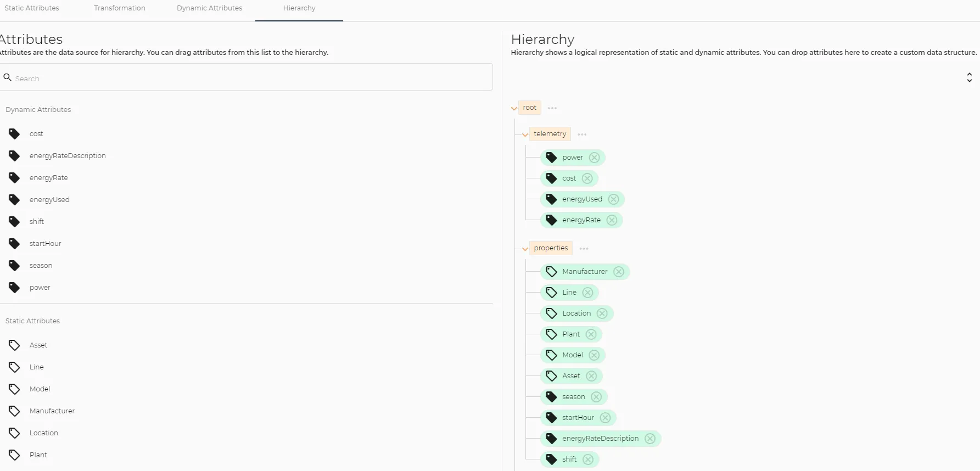
Task: Click the startHour chip in properties
Action: [578, 418]
